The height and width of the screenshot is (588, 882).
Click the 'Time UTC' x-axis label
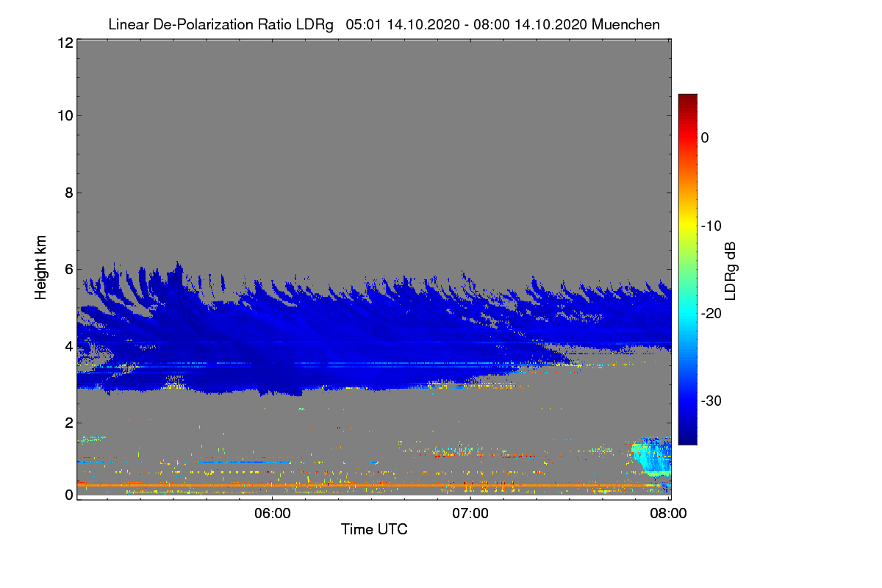(x=374, y=529)
